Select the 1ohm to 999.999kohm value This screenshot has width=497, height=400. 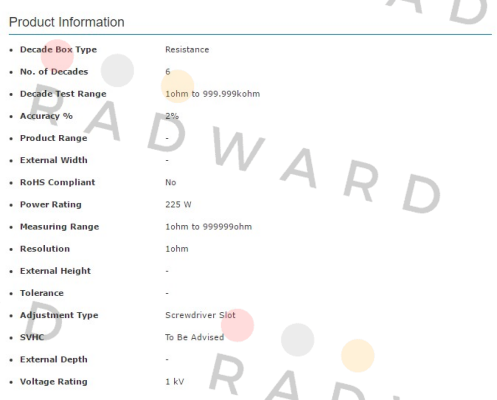pos(213,94)
